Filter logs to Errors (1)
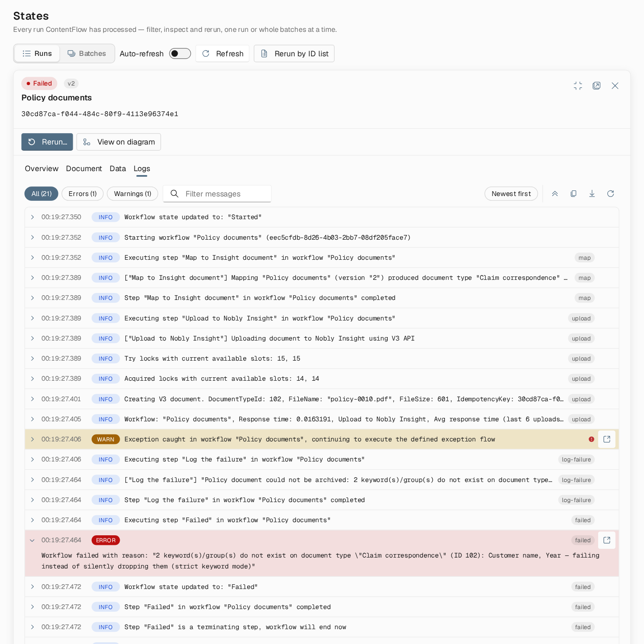 [83, 193]
